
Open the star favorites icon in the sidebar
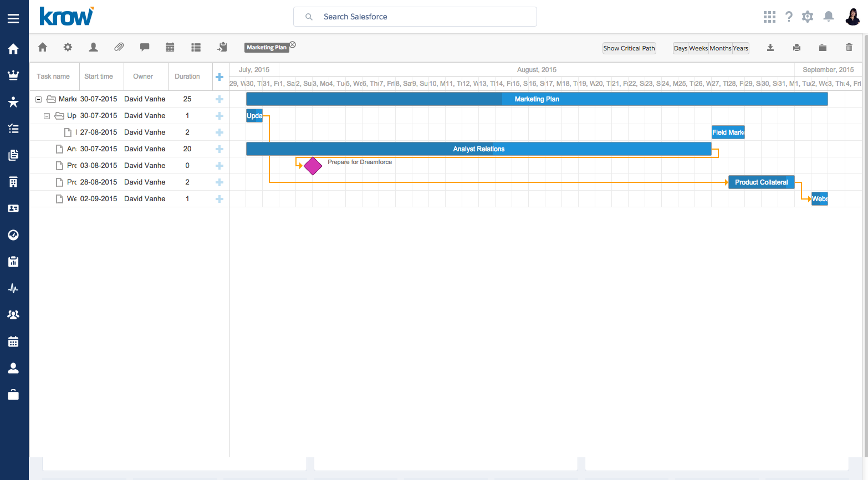tap(13, 102)
